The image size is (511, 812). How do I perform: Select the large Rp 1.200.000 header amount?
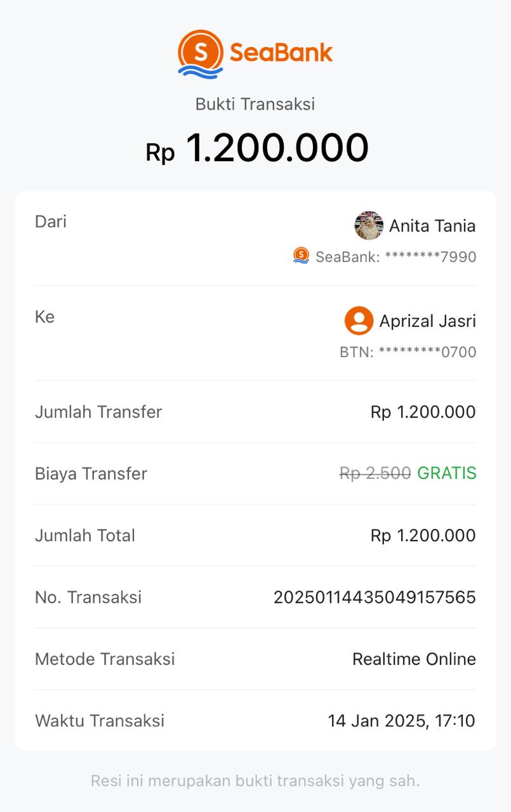pos(257,148)
